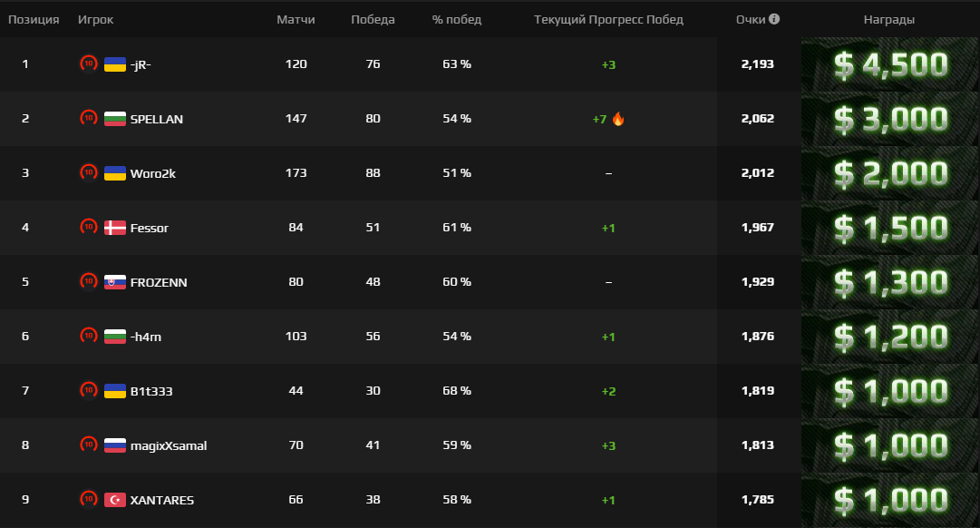Open player profile SPELLAN
This screenshot has width=980, height=528.
pos(156,119)
